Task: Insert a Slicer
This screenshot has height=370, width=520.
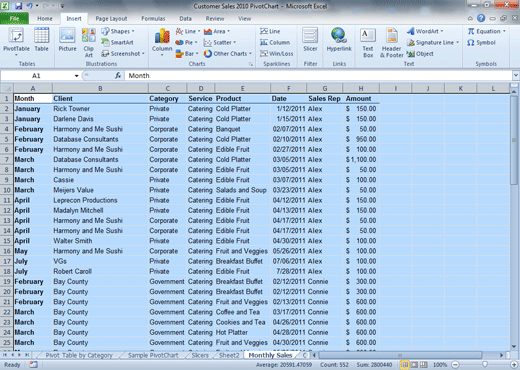Action: pyautogui.click(x=310, y=40)
